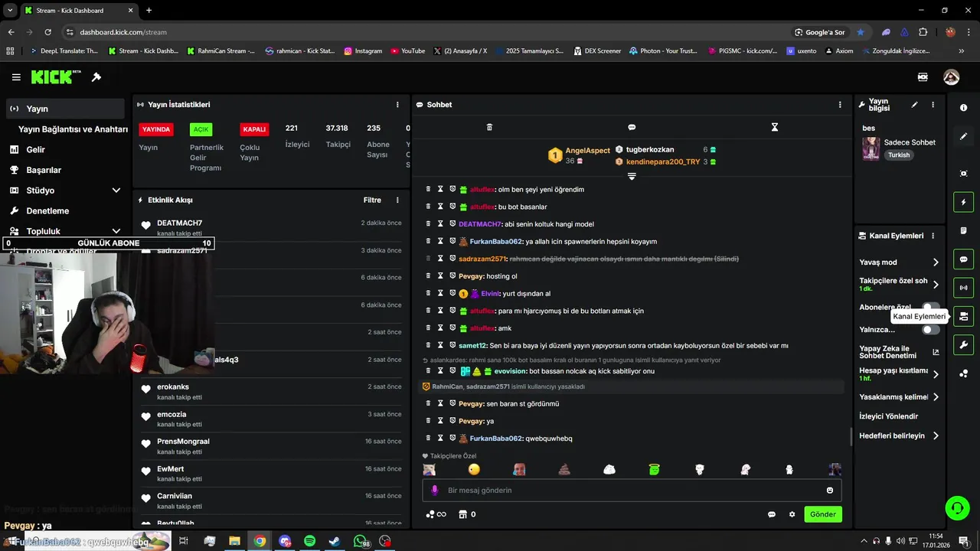Send message with Gönder button
Image resolution: width=980 pixels, height=551 pixels.
coord(823,514)
